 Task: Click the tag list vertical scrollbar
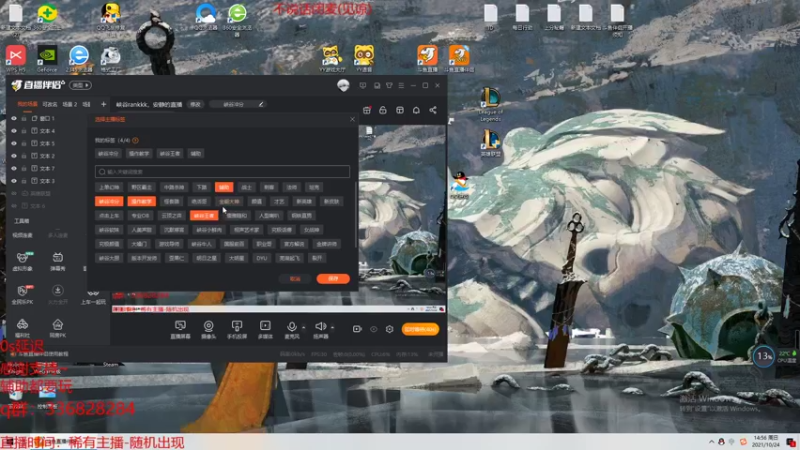coord(356,214)
